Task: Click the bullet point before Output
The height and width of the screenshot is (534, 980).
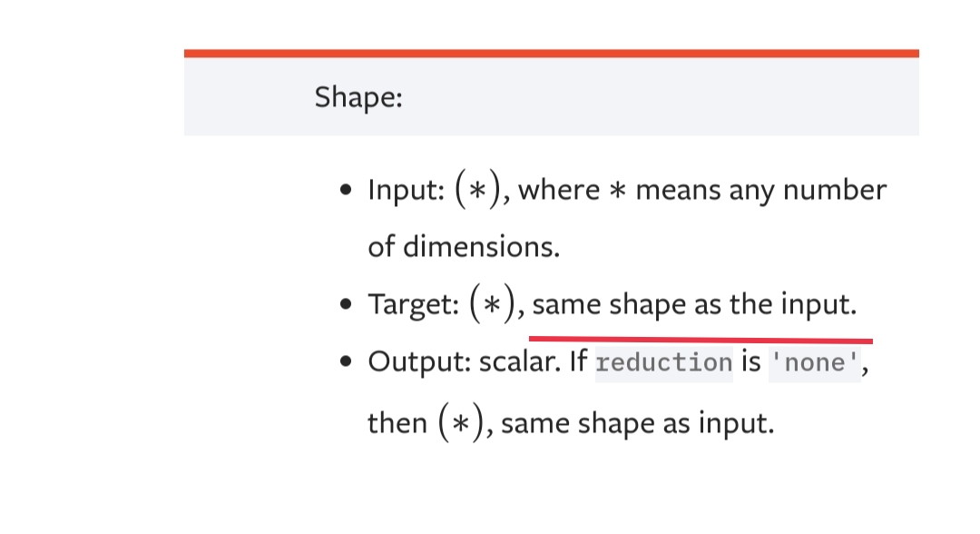Action: tap(345, 362)
